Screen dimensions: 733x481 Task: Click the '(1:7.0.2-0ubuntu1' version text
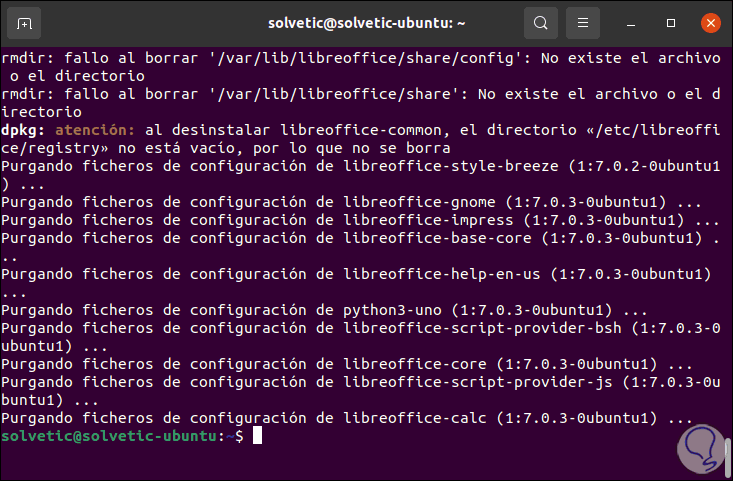pyautogui.click(x=644, y=166)
